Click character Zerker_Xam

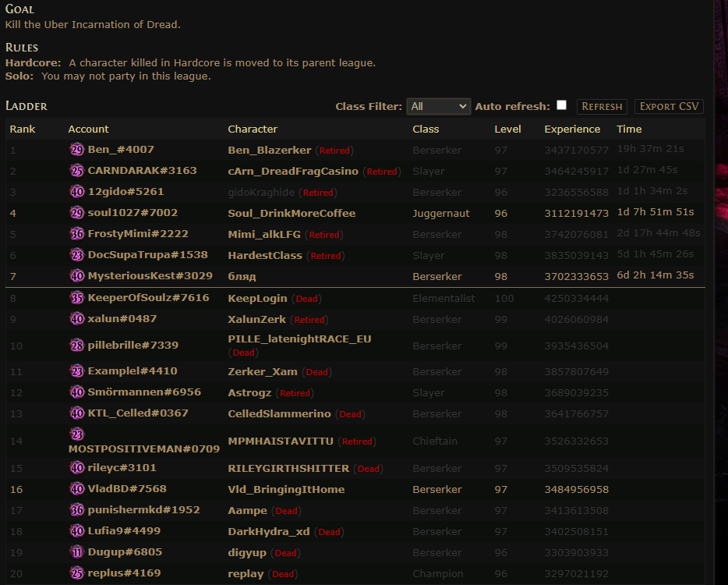(263, 372)
